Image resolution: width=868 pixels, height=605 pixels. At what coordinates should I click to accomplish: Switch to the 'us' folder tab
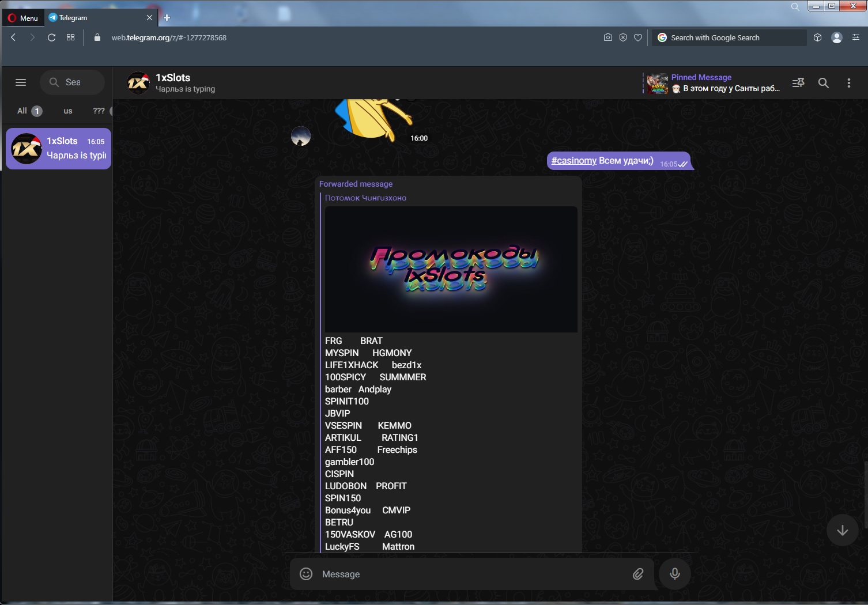click(x=68, y=111)
